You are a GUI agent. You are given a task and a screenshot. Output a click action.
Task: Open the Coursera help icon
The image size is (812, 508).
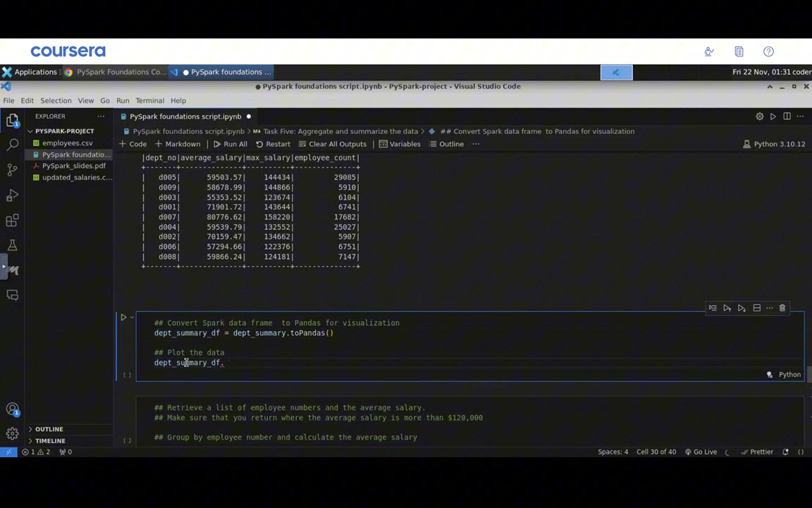(768, 52)
